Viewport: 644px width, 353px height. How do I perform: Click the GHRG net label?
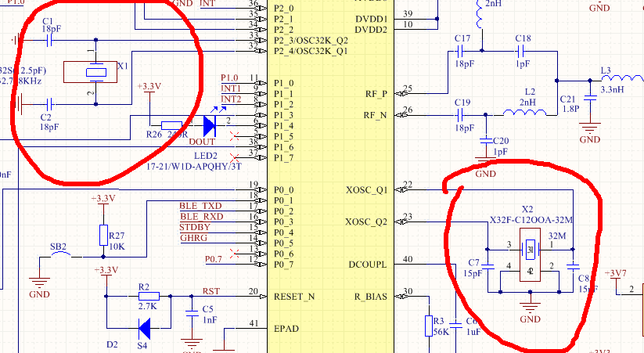[x=193, y=238]
